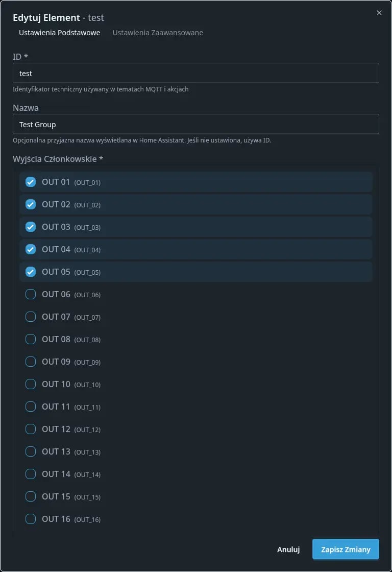Click the Zapisz Zmiany button
Screen dimensions: 392x572
[x=346, y=549]
